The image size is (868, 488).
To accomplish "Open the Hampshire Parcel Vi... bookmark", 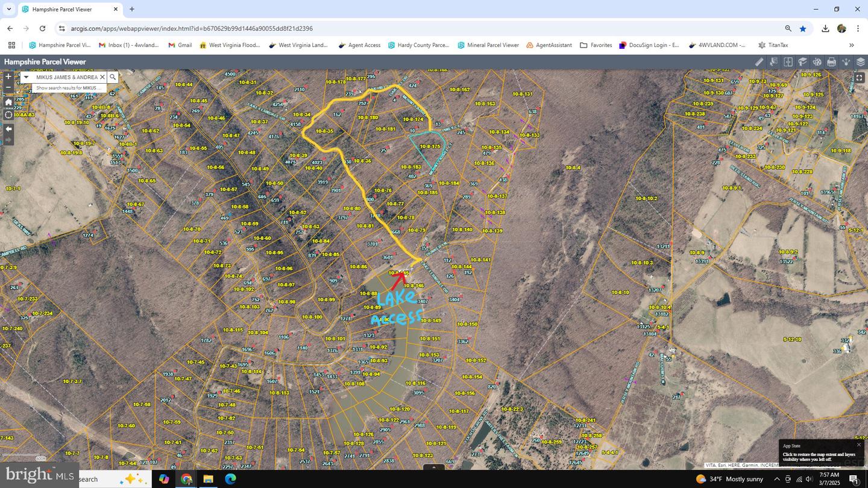I will [x=60, y=45].
